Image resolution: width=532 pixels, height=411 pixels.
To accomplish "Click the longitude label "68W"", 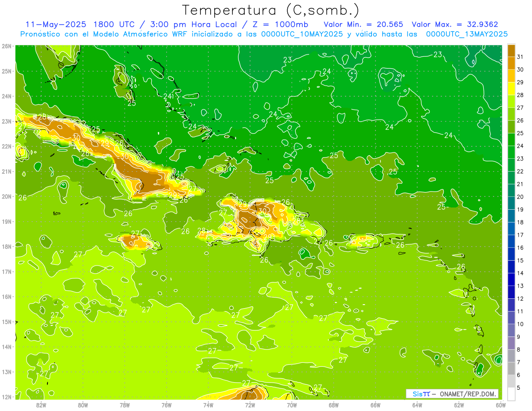I will coord(334,405).
